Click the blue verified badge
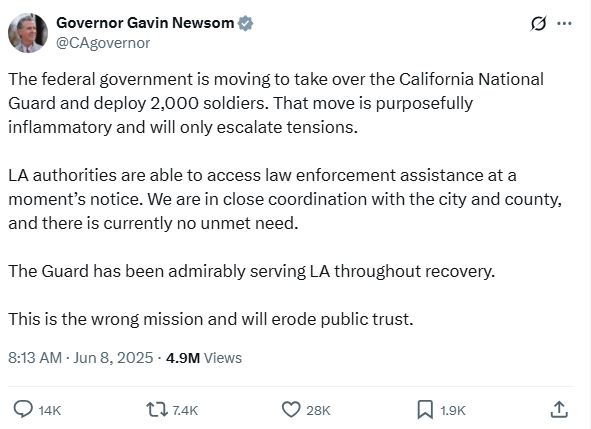591x429 pixels. 245,23
